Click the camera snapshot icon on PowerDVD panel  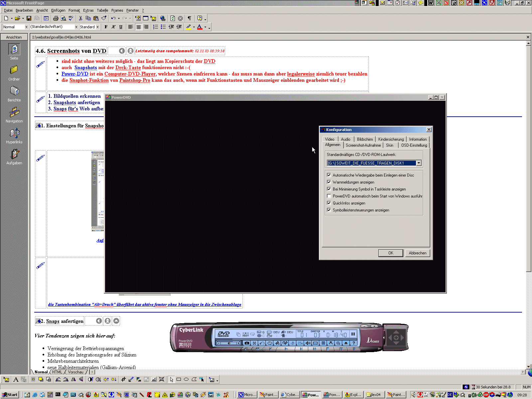(247, 343)
